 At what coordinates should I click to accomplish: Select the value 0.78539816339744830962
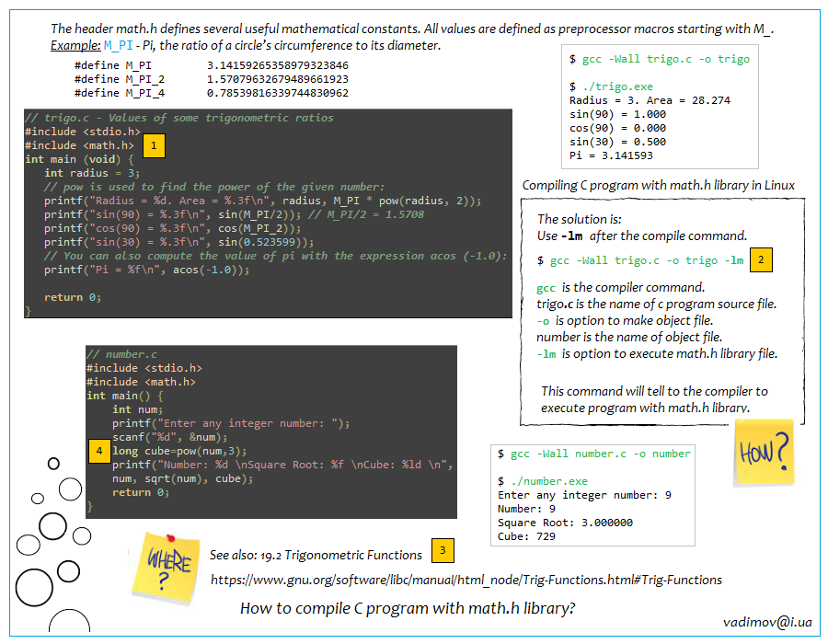point(277,92)
